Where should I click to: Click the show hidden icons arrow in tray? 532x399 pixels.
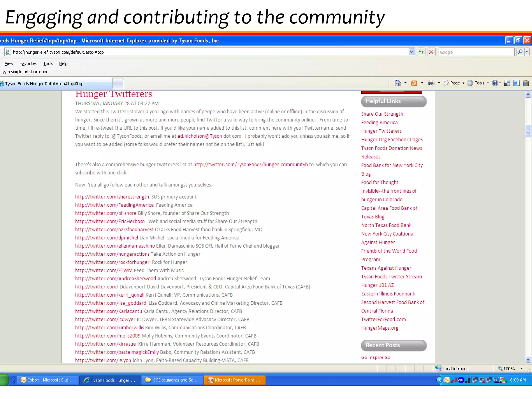[x=440, y=380]
